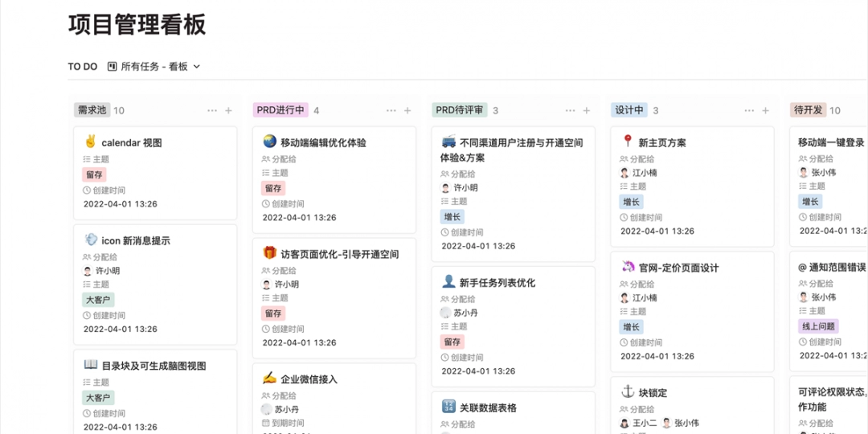Open three-dot menu of PRD进行中 column
The width and height of the screenshot is (868, 434).
(x=391, y=111)
